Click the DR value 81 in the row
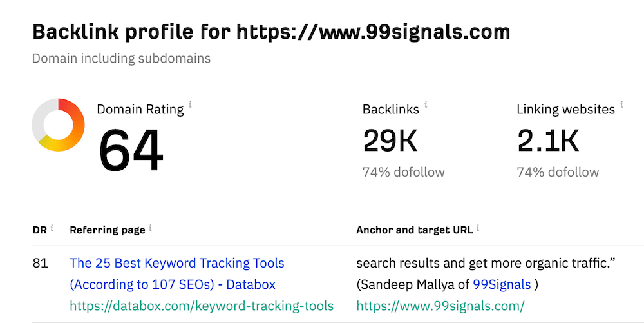Screen dimensions: 644x323 tap(40, 264)
